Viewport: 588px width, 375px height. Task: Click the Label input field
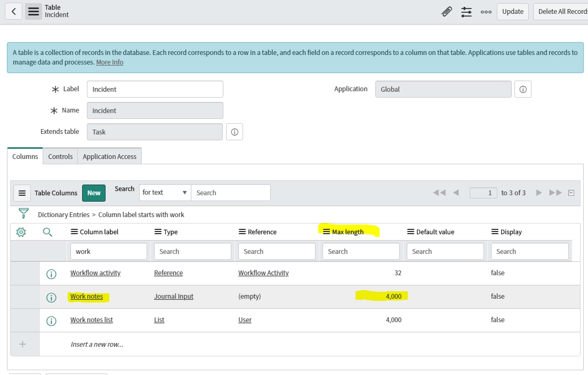[x=155, y=89]
